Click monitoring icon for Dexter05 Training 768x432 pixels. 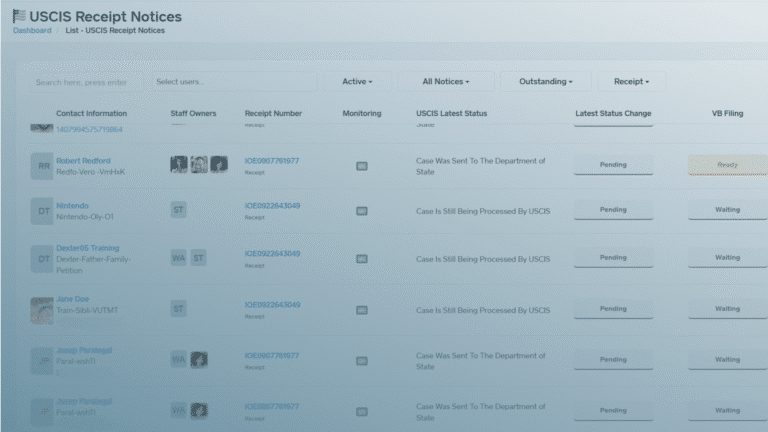(x=362, y=259)
